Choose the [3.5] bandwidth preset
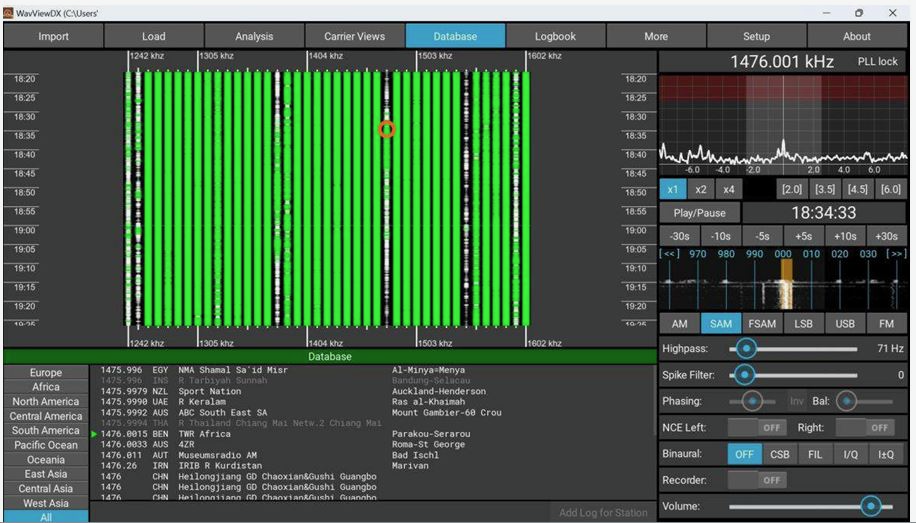The height and width of the screenshot is (523, 916). click(825, 189)
